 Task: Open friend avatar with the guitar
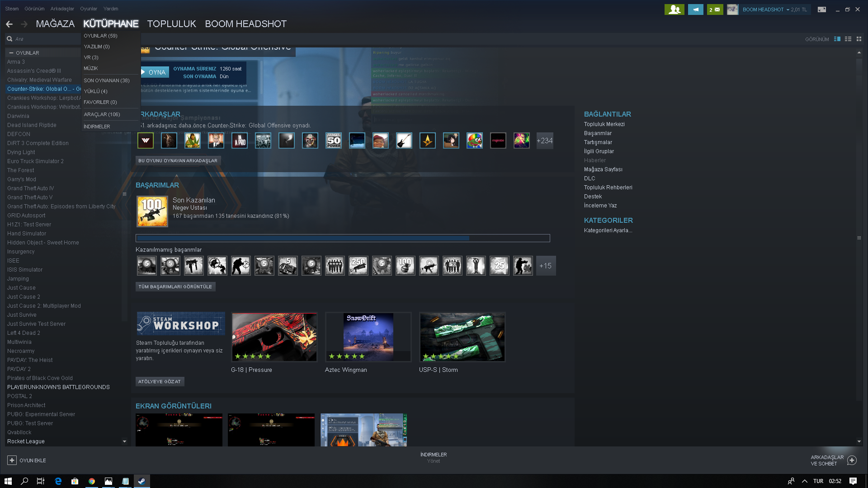(404, 141)
